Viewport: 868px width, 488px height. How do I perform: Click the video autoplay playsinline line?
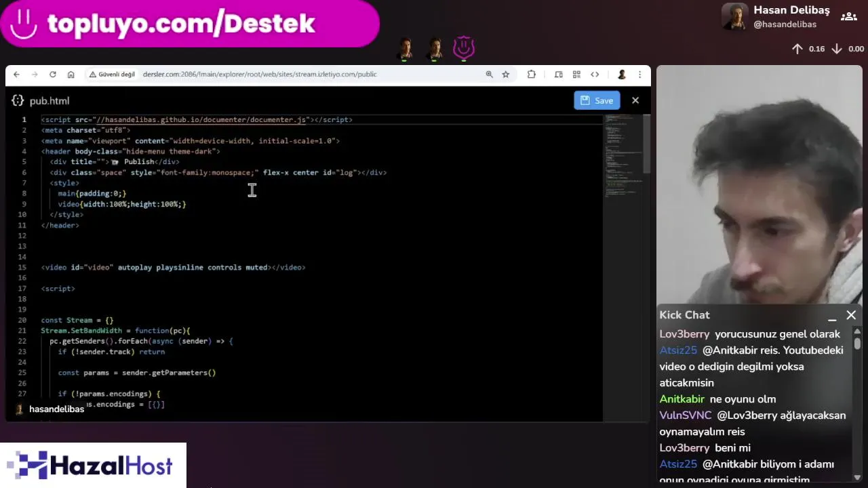click(173, 268)
